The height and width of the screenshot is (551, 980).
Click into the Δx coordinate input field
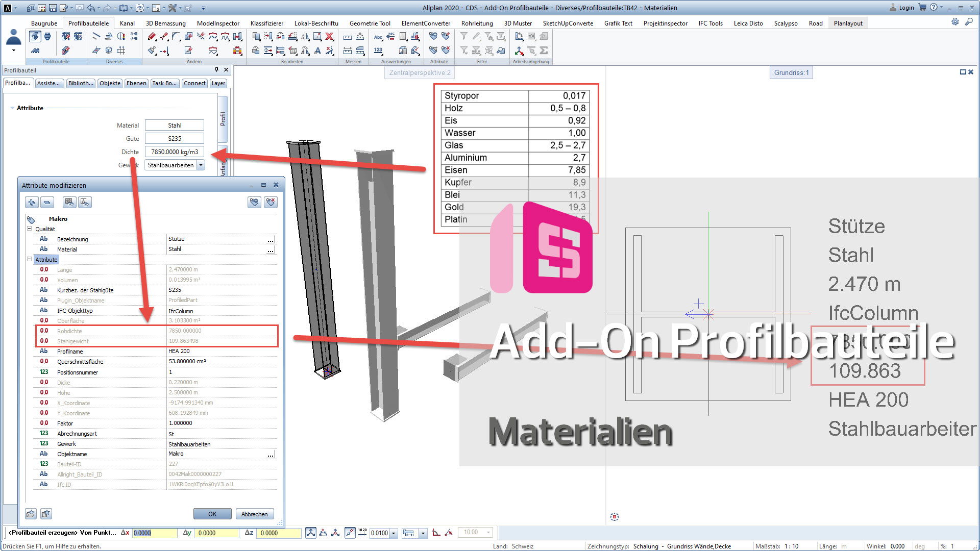154,532
